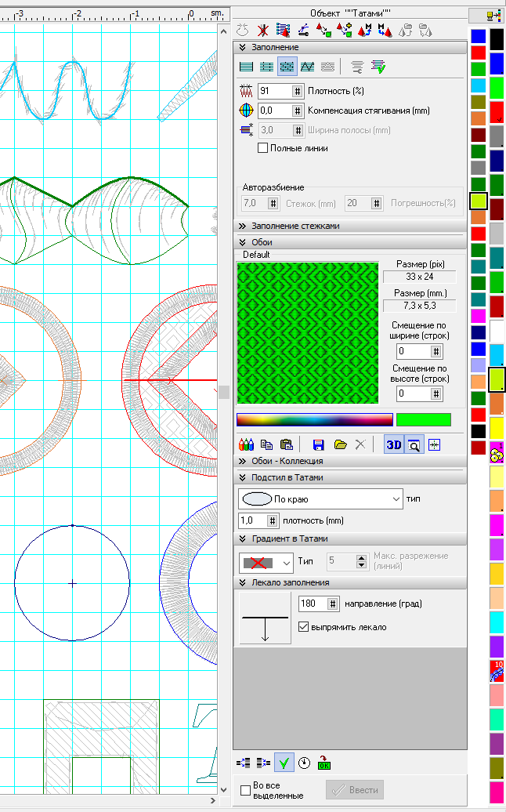This screenshot has width=506, height=812.
Task: Click the fill lines with wrench settings icon
Action: tap(357, 67)
